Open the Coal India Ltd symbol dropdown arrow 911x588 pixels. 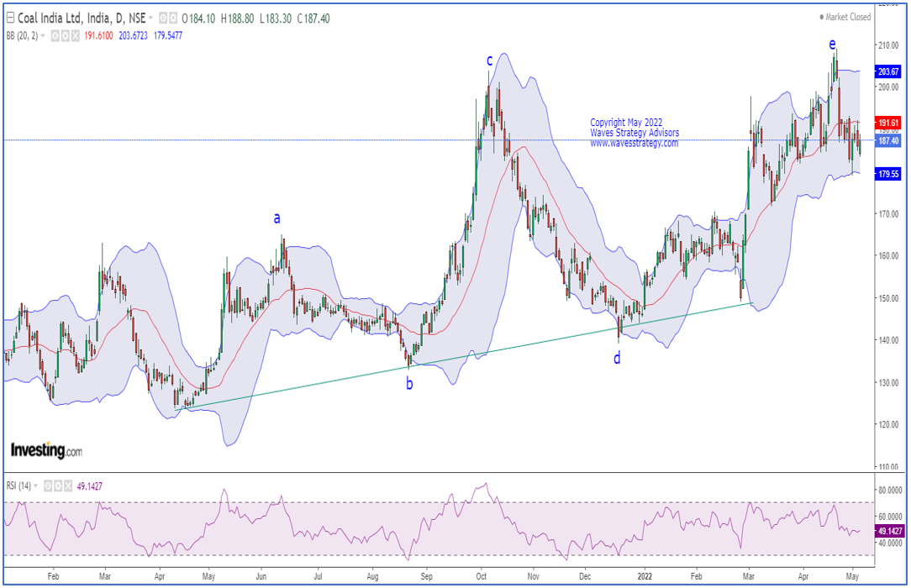(x=151, y=18)
